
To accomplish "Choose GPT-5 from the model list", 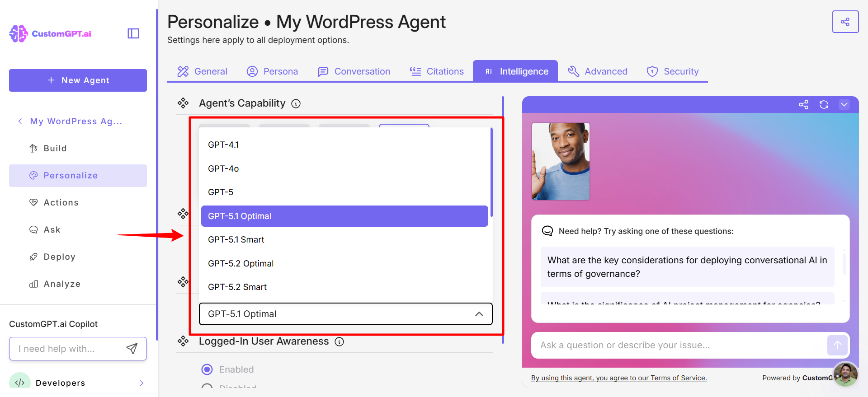I will (x=344, y=192).
